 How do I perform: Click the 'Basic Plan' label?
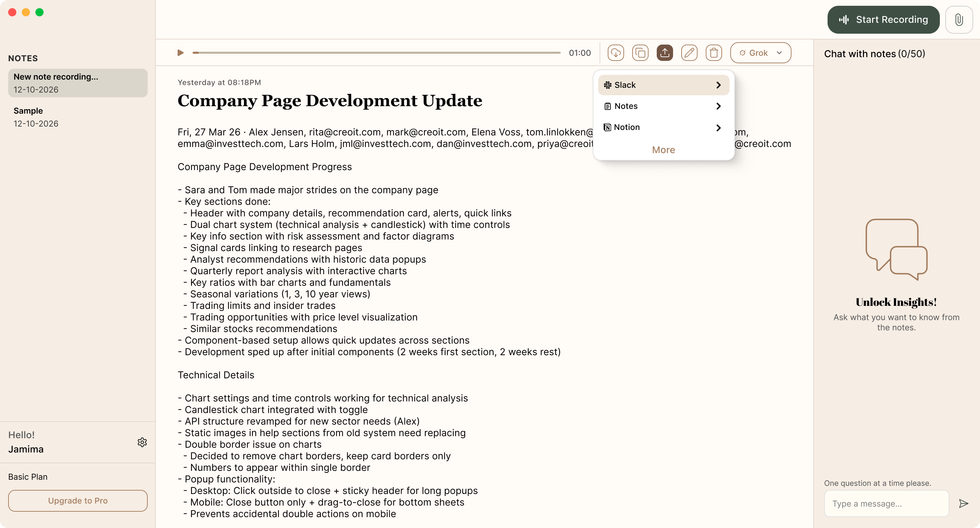click(28, 477)
